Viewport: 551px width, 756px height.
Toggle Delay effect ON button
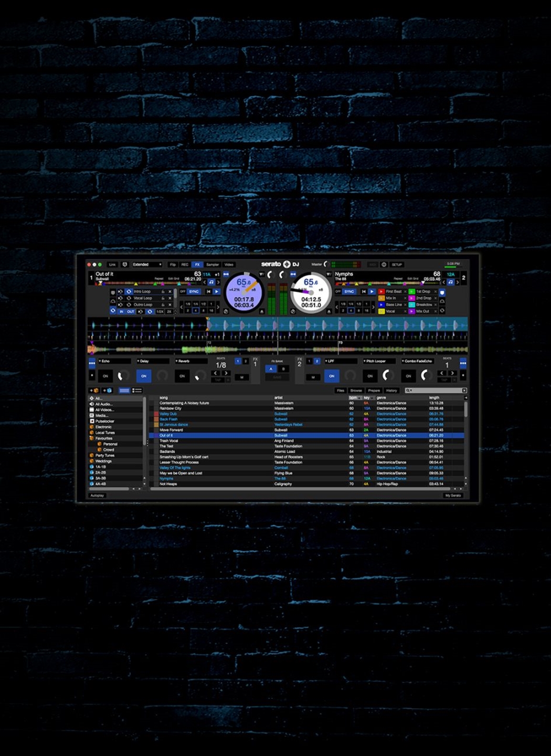coord(144,376)
